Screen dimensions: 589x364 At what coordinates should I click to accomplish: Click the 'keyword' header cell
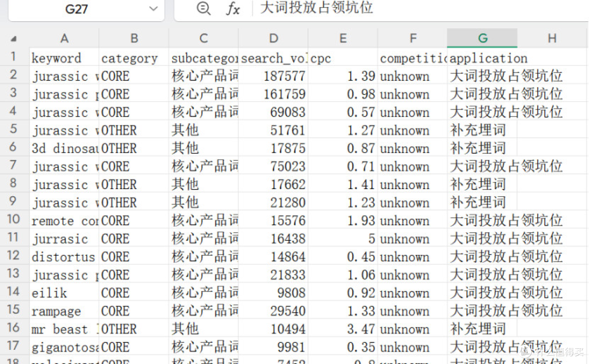[64, 57]
